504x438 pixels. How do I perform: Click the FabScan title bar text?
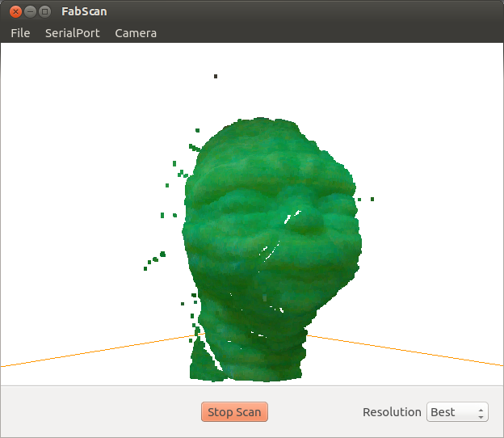coord(84,12)
